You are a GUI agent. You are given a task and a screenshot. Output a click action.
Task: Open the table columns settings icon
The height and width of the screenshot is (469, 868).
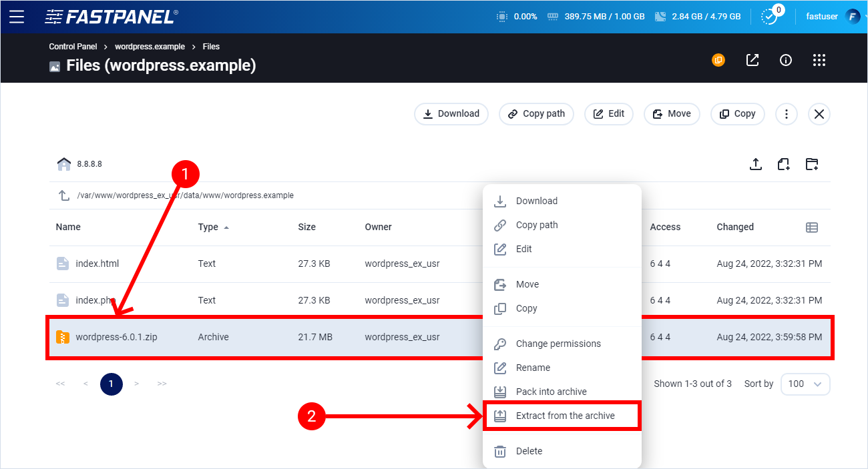click(812, 227)
